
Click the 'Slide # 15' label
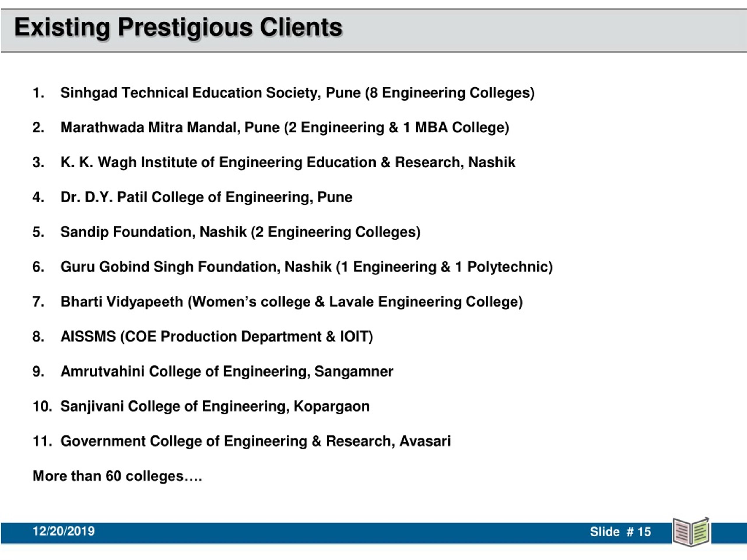[620, 532]
